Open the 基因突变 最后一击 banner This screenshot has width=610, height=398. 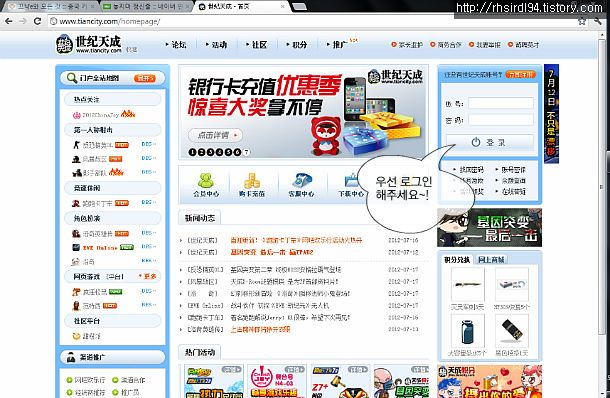pos(489,228)
